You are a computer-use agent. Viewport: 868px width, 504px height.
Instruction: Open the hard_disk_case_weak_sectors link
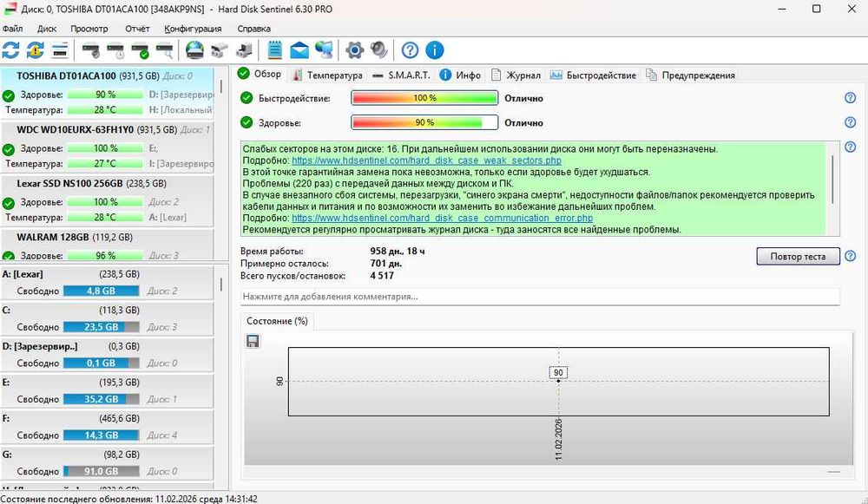426,160
